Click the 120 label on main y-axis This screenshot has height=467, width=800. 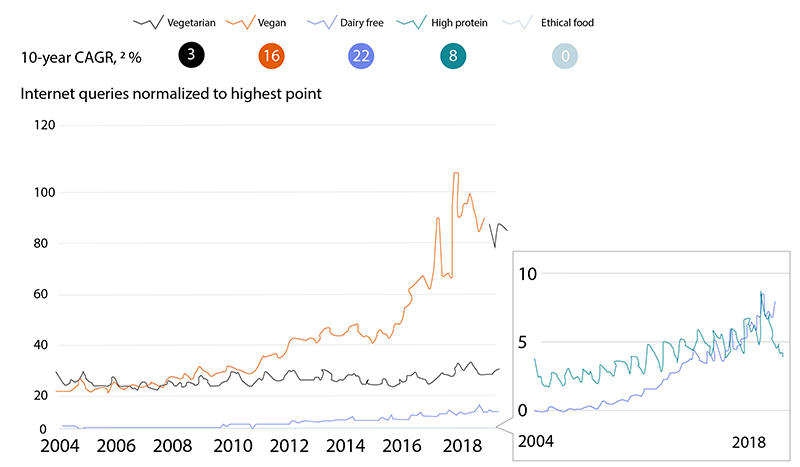tap(43, 125)
